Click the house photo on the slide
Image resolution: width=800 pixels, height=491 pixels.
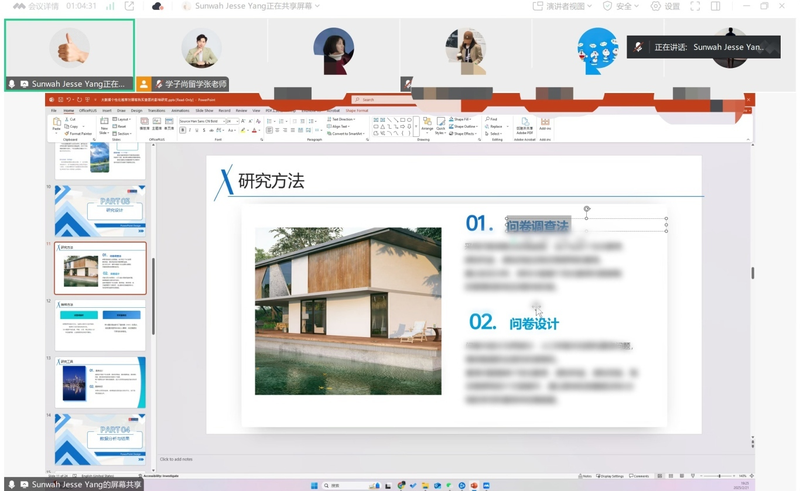coord(348,311)
